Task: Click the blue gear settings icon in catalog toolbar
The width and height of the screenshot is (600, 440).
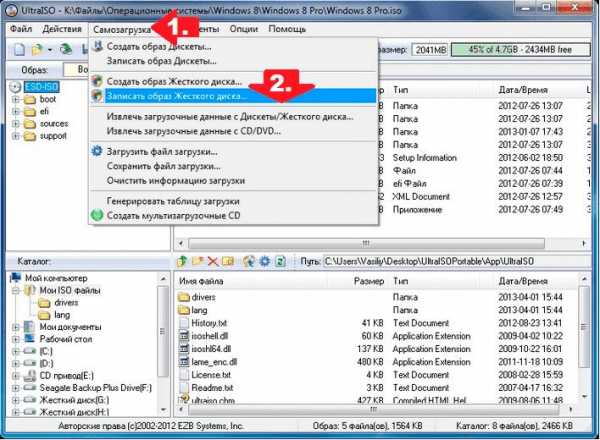Action: coord(265,261)
